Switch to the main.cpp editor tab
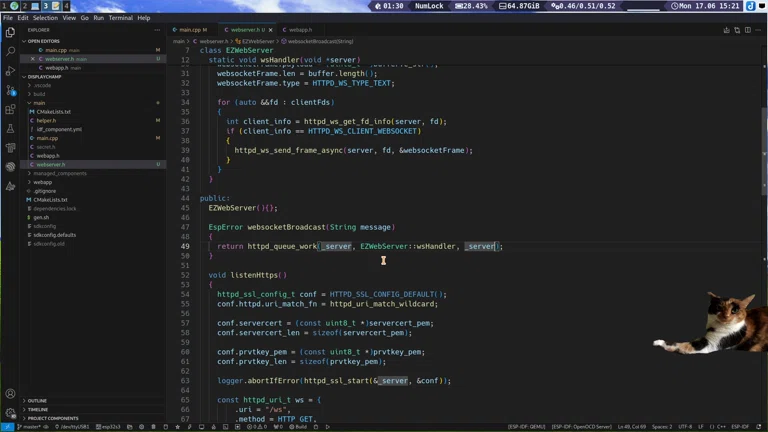The width and height of the screenshot is (768, 432). (192, 30)
